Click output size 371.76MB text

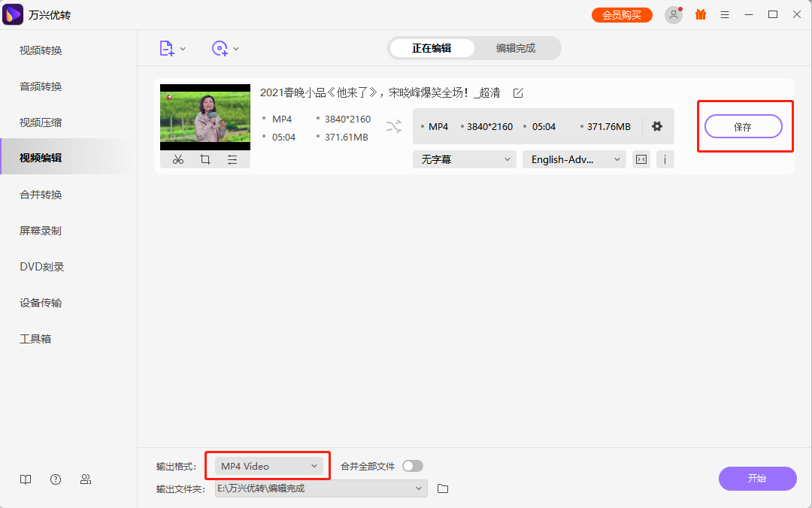click(608, 127)
